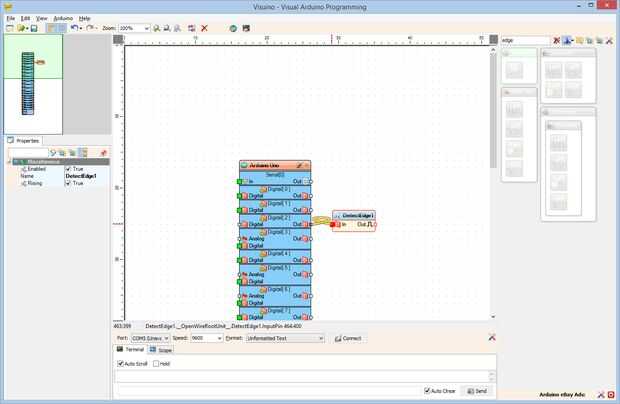Screen dimensions: 620x404
Task: Click the Arduino Uno edit wrench icon
Action: point(299,165)
